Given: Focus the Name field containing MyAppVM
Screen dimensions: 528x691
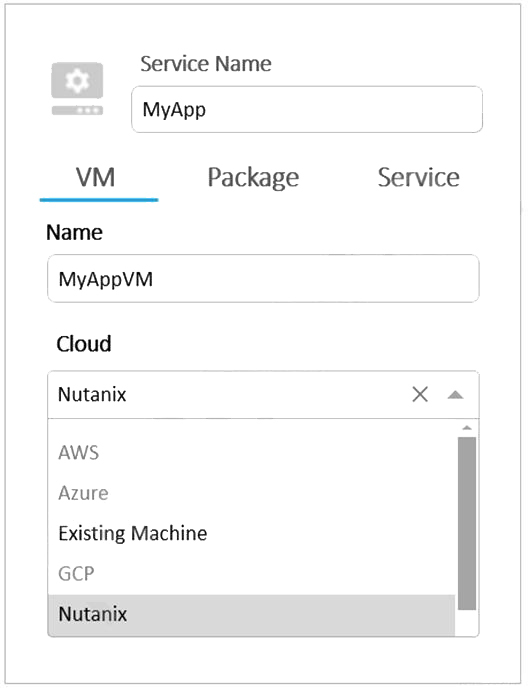Looking at the screenshot, I should (263, 279).
